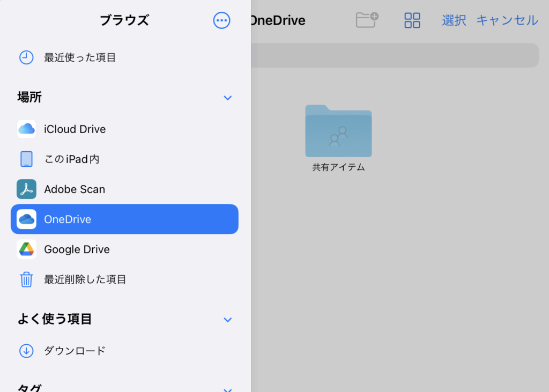The height and width of the screenshot is (392, 549).
Task: Select iCloud Drive location
Action: (124, 129)
